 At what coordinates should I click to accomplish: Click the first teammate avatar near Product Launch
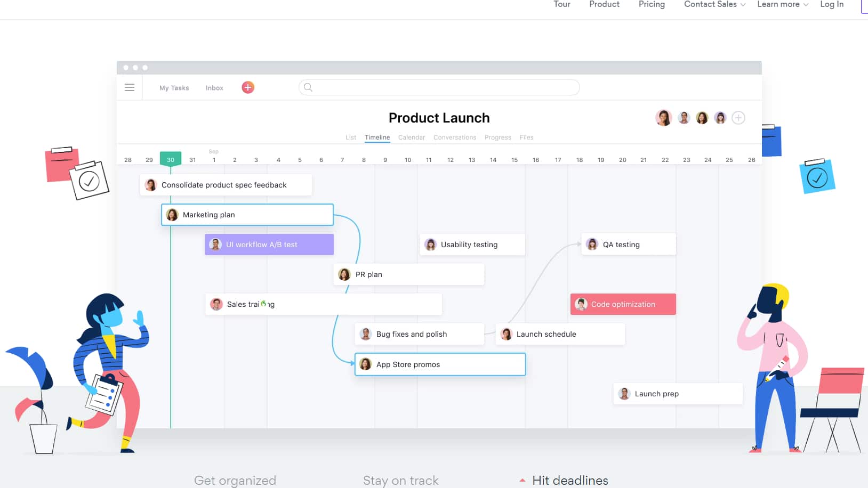tap(664, 118)
